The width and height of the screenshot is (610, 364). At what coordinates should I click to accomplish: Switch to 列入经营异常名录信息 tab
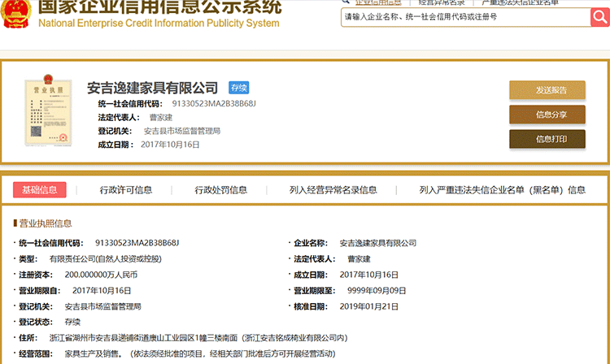pos(333,190)
